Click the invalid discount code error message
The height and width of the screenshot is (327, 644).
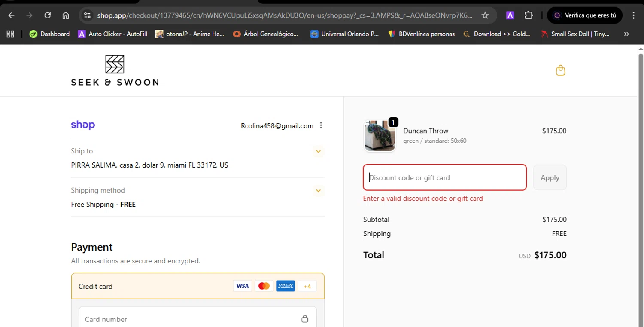(423, 199)
